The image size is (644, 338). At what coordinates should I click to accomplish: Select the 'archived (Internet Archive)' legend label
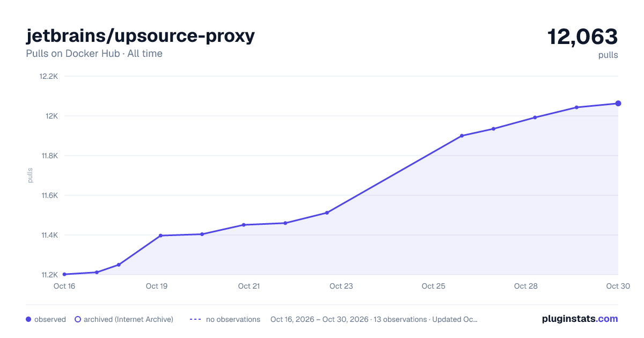(x=128, y=319)
